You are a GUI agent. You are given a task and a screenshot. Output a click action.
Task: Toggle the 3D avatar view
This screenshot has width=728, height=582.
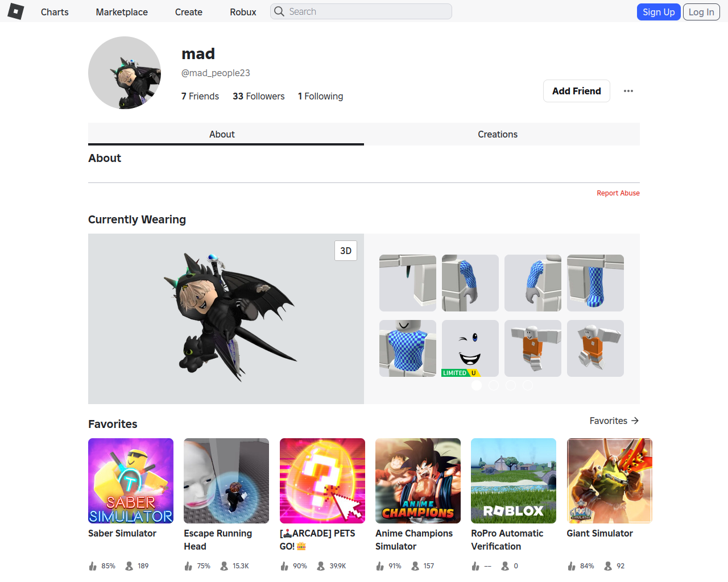(x=346, y=251)
